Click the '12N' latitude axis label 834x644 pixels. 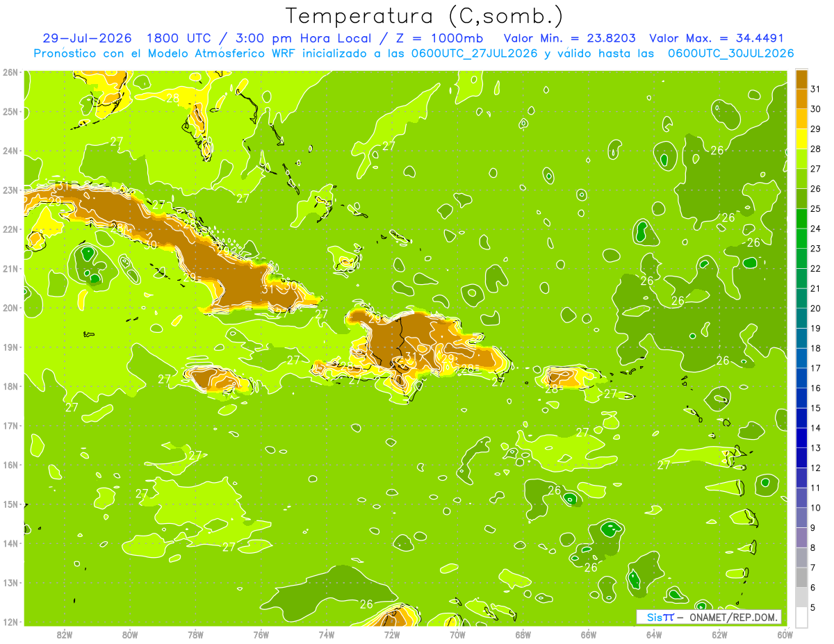click(10, 621)
